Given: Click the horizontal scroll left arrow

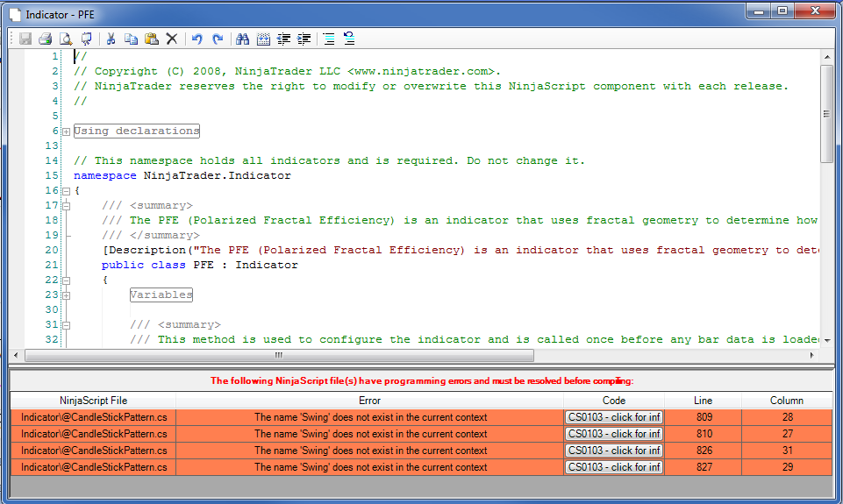Looking at the screenshot, I should (16, 355).
